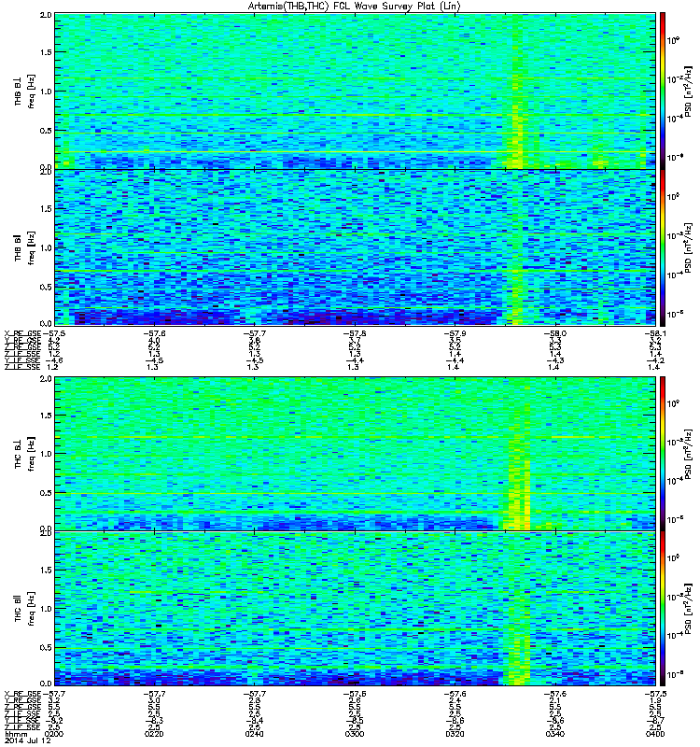
Task: Click the 0400 time tick label
Action: click(655, 734)
